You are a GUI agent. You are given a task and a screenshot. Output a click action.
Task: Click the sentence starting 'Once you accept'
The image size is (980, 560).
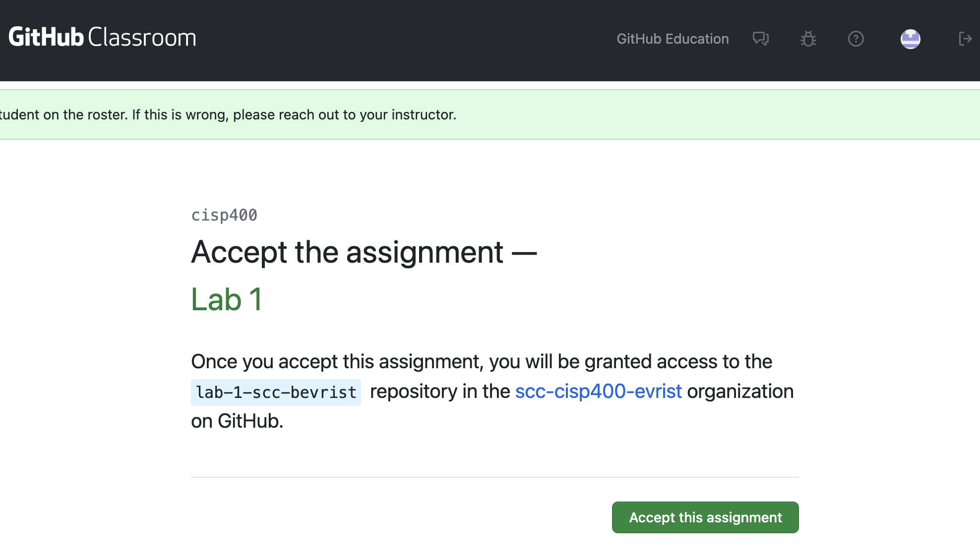[x=481, y=362]
